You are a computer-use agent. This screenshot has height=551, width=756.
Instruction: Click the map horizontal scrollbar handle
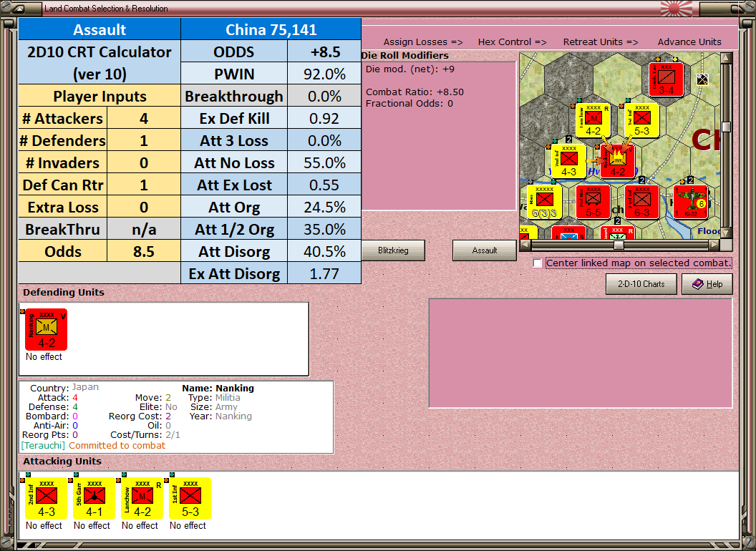pos(619,245)
